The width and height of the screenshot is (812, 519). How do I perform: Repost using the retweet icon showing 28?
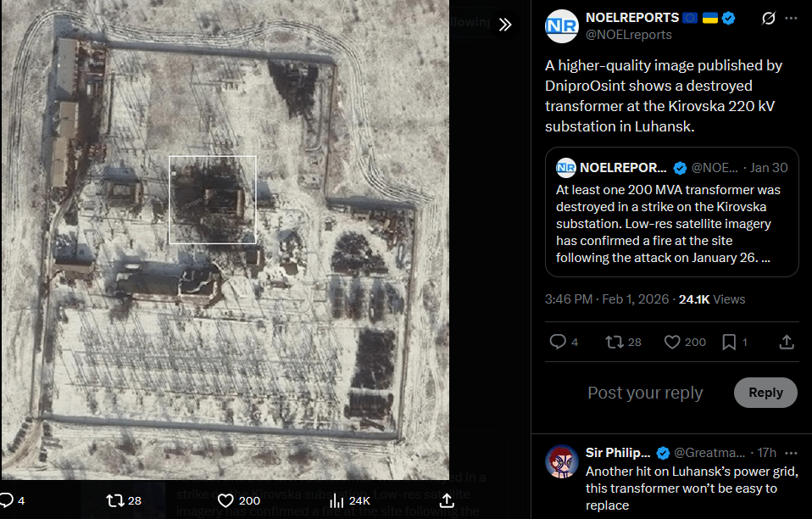click(x=615, y=342)
